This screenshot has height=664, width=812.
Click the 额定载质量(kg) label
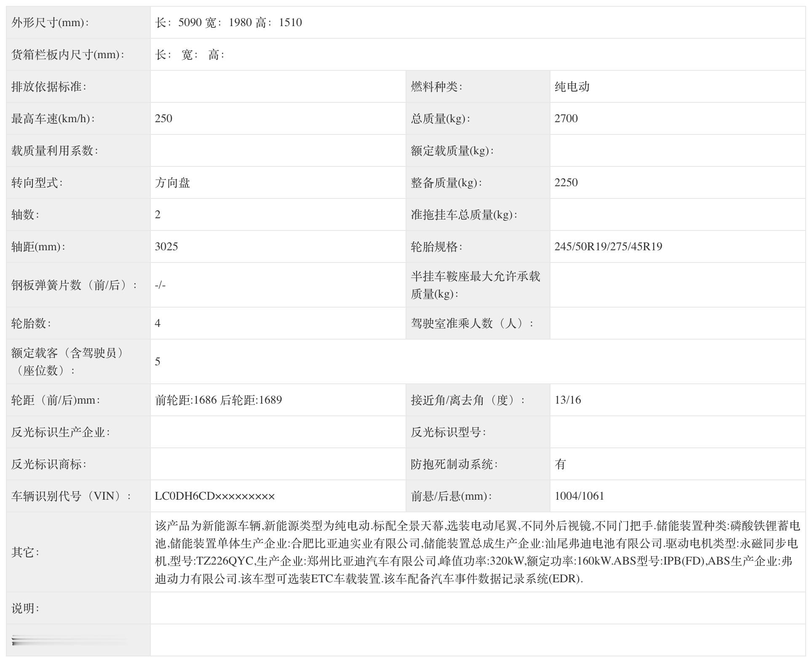pos(452,150)
